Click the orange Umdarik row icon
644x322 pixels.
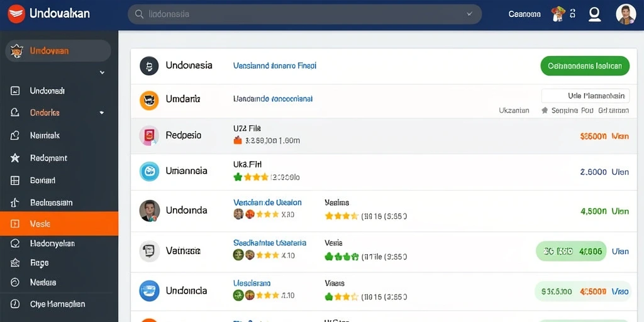click(x=149, y=100)
